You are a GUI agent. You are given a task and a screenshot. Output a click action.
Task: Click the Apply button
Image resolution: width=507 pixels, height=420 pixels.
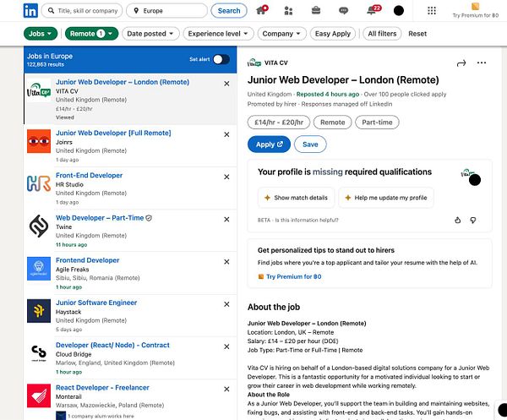pos(269,145)
